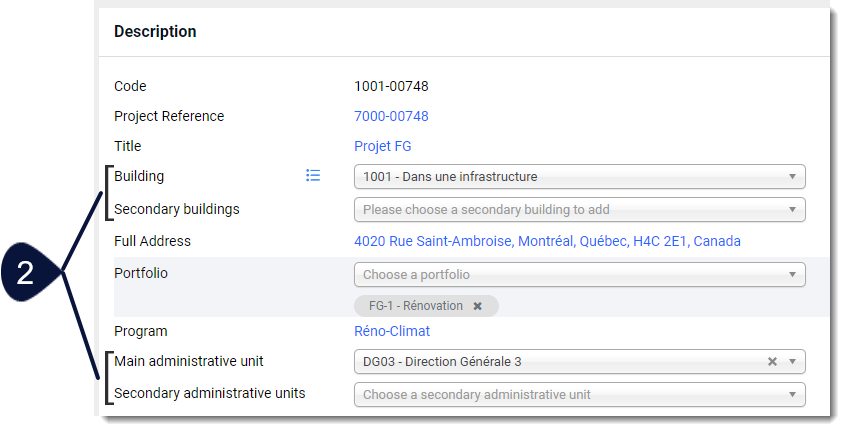Click the Choose a portfolio field

click(579, 274)
